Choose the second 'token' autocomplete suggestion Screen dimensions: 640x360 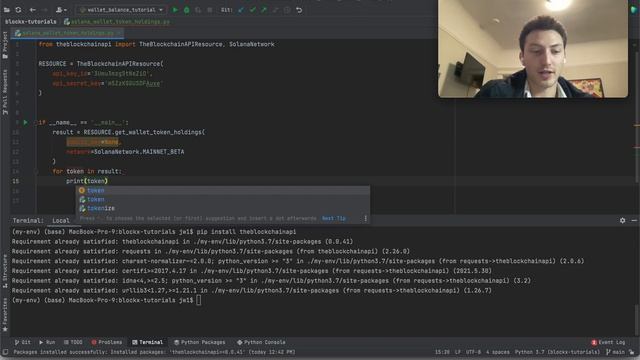224,200
